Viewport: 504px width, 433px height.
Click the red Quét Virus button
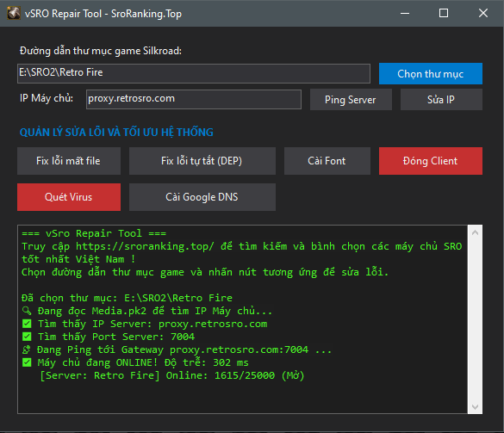[69, 197]
